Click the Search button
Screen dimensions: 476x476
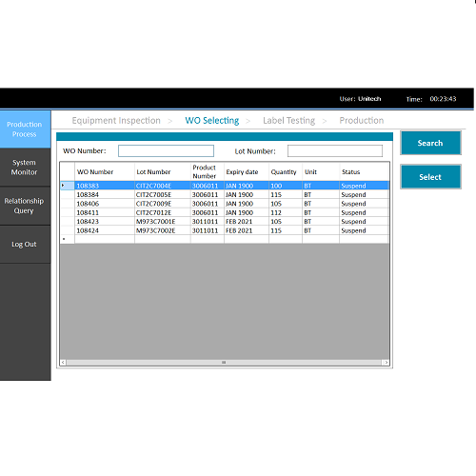pos(430,143)
